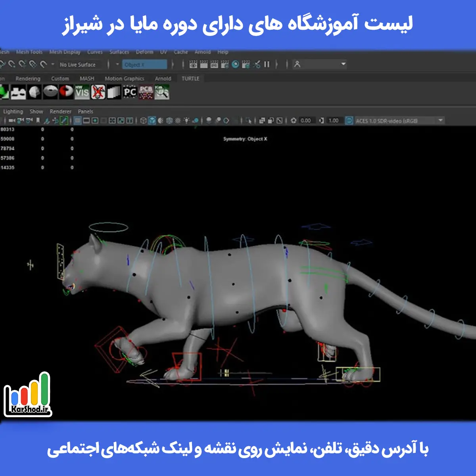
Task: Toggle the viewport grid display button
Action: coord(78,121)
